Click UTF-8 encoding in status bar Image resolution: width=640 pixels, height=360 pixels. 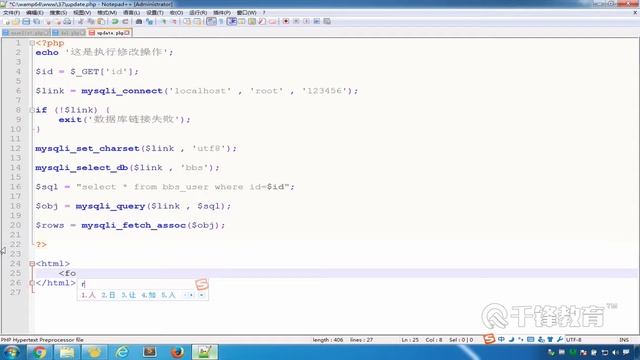[x=573, y=340]
